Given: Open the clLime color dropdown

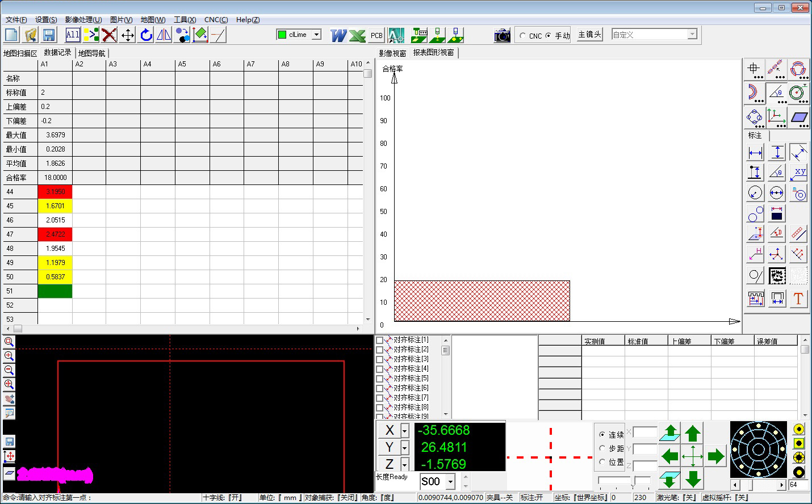Looking at the screenshot, I should pos(316,35).
